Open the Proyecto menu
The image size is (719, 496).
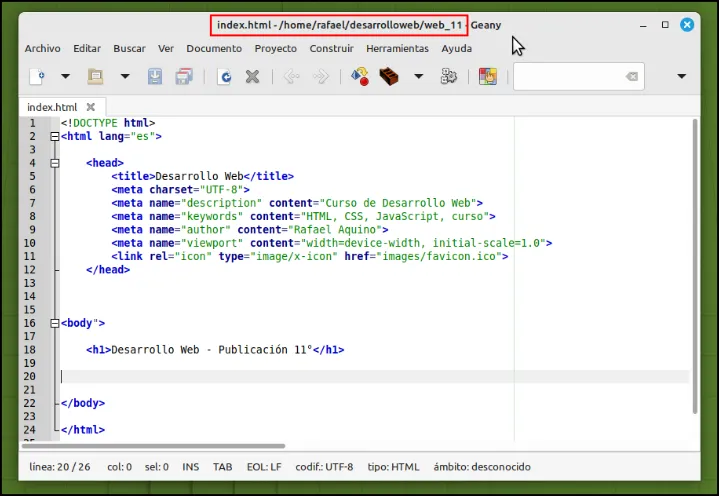[x=276, y=48]
